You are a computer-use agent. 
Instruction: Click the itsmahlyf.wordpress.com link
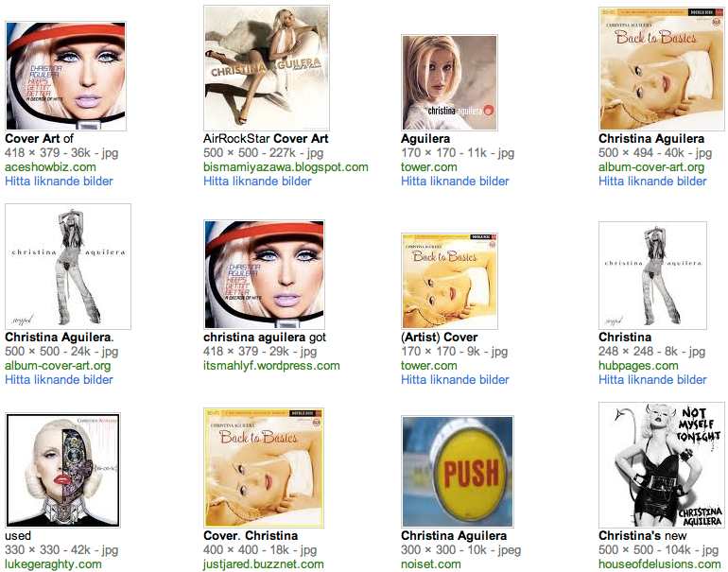pos(271,365)
